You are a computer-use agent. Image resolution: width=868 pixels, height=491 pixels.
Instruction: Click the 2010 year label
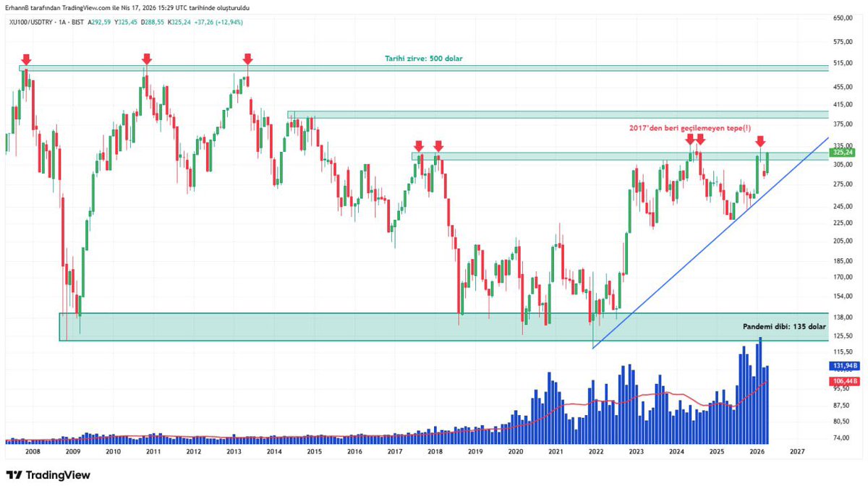click(x=113, y=451)
